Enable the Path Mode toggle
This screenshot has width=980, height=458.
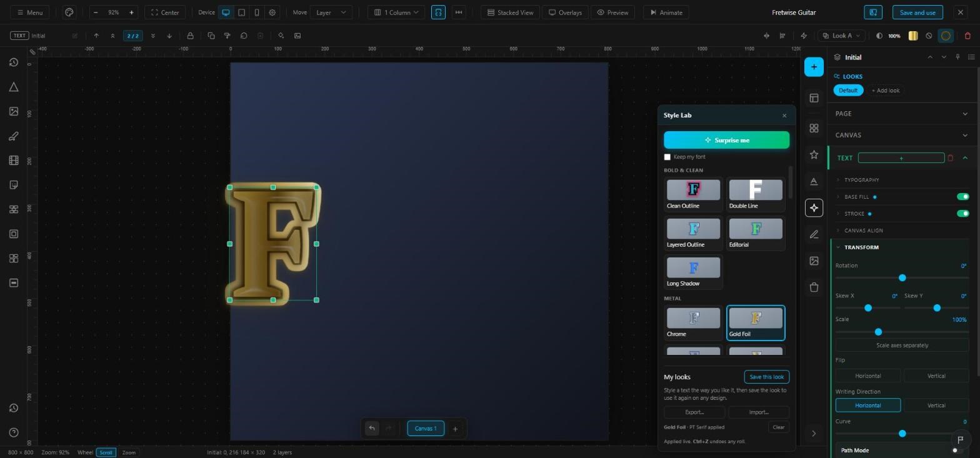(957, 451)
